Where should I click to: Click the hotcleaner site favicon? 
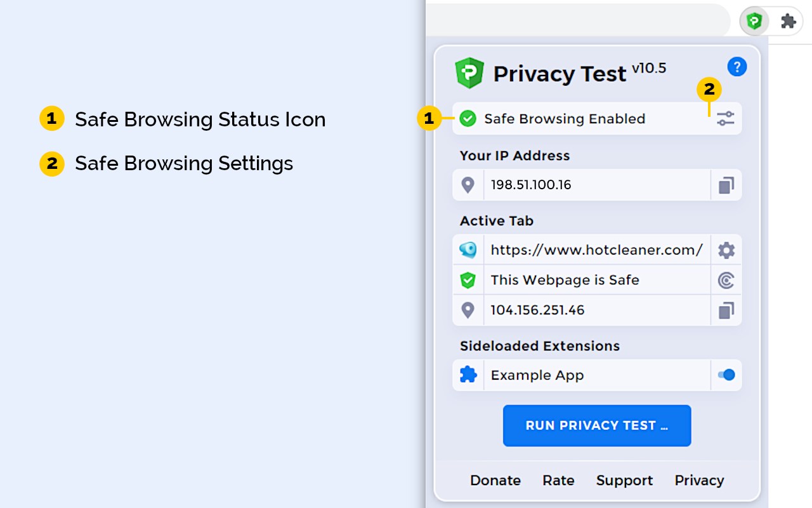pos(468,250)
